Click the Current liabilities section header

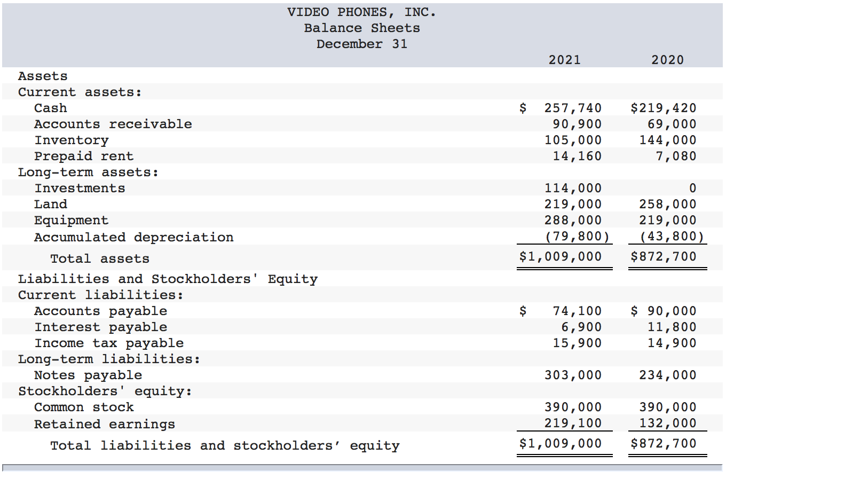click(101, 294)
